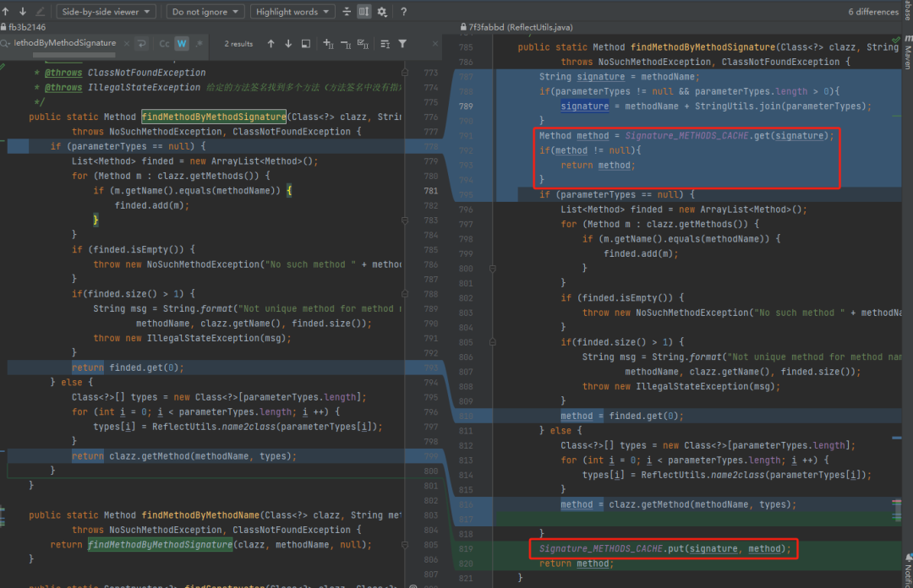Open Highlight words dropdown

[292, 12]
